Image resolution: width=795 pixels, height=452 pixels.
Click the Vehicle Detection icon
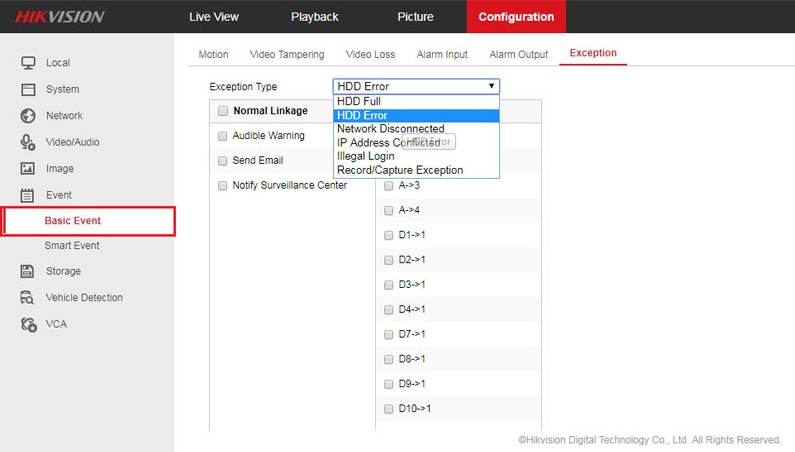point(27,297)
